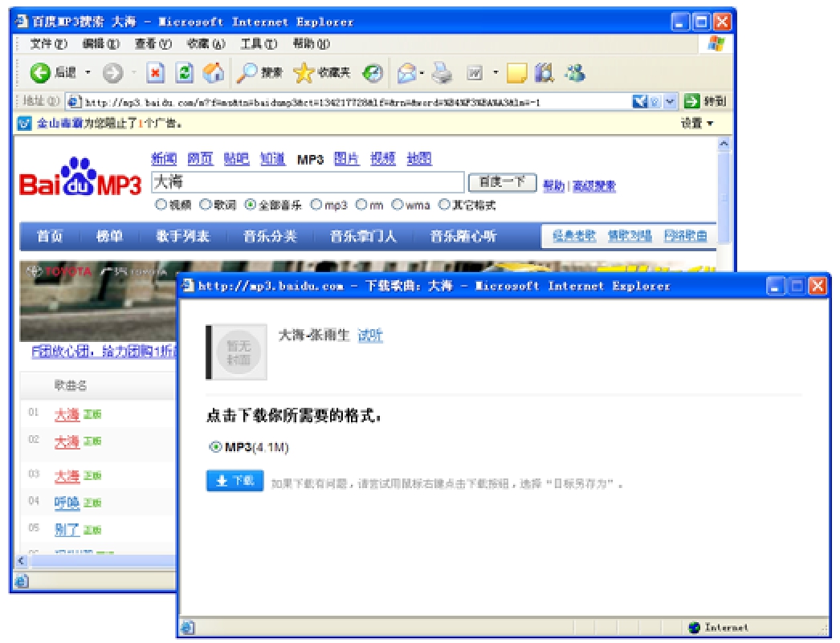The height and width of the screenshot is (643, 840).
Task: Click the 正版 badge on song row 01
Action: tap(92, 414)
